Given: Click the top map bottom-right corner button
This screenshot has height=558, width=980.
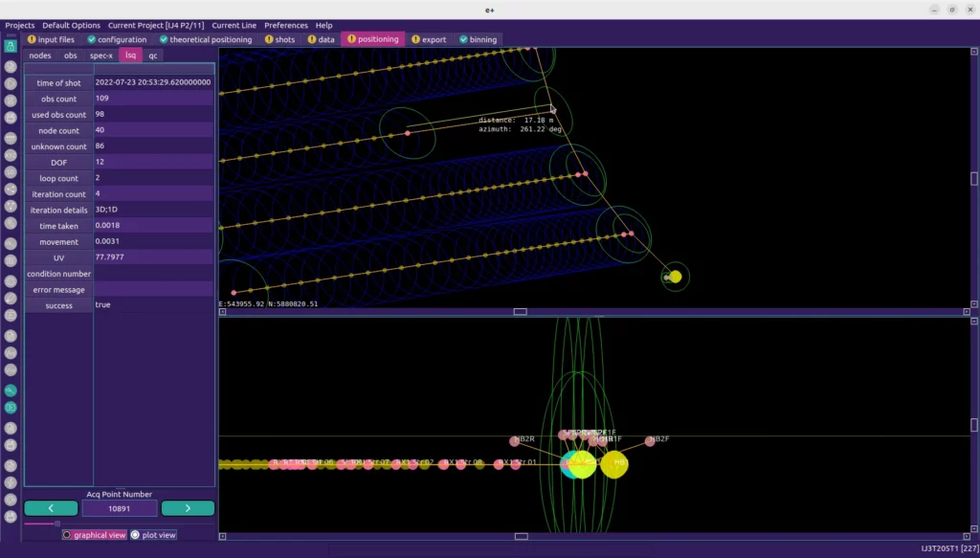Looking at the screenshot, I should coord(967,312).
